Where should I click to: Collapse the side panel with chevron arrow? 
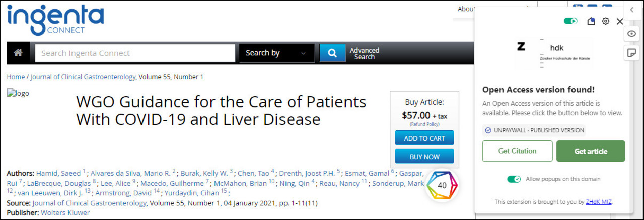coord(632,10)
